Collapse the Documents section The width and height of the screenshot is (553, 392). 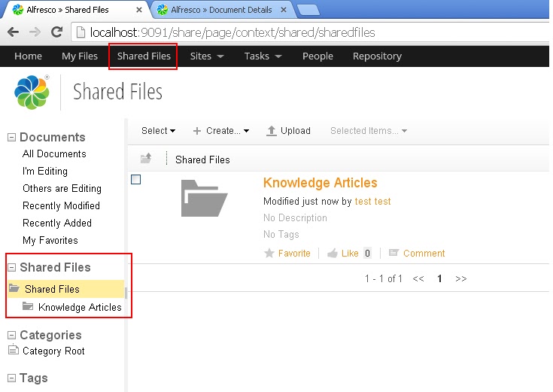click(x=11, y=137)
